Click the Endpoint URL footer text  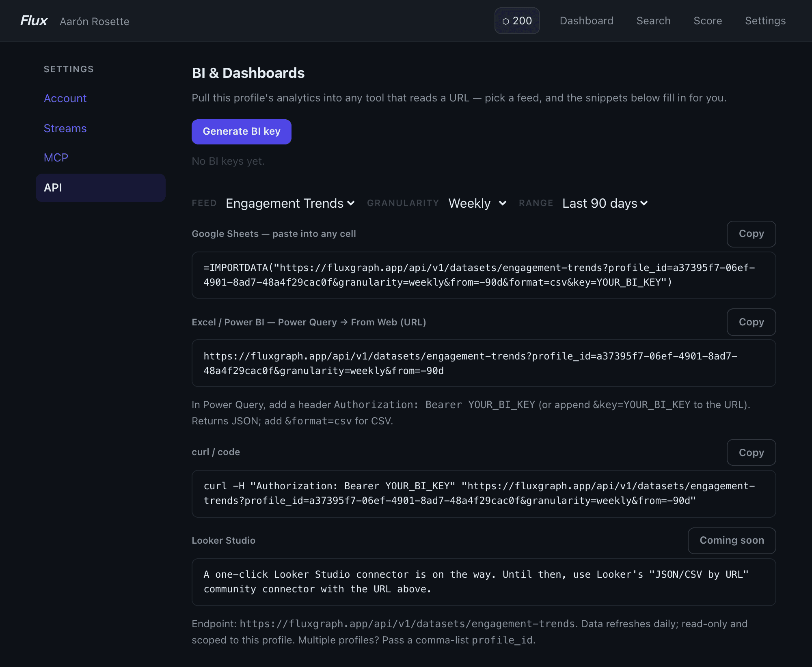tap(407, 624)
